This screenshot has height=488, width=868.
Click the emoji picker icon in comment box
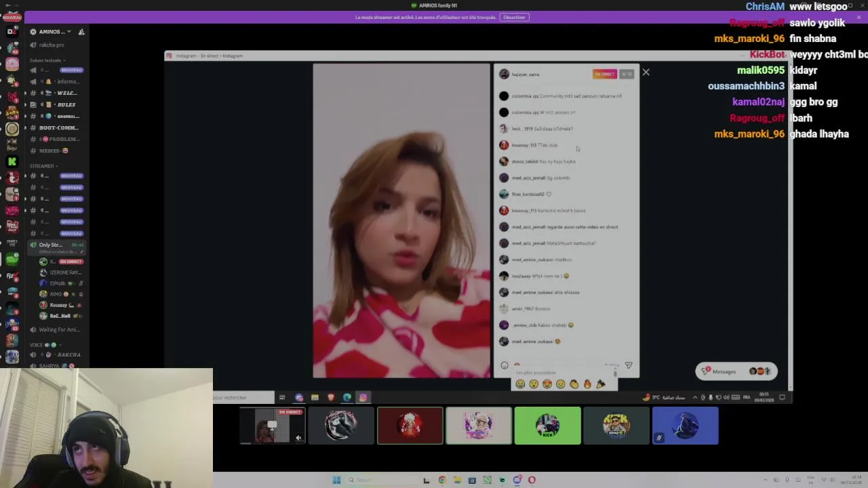pyautogui.click(x=504, y=365)
